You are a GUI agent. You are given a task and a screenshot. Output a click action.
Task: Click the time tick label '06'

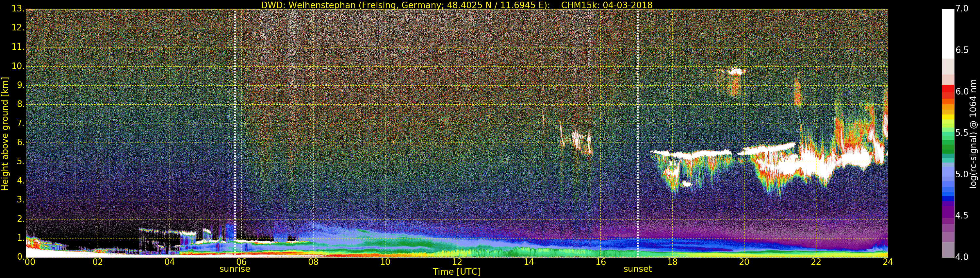coord(242,262)
